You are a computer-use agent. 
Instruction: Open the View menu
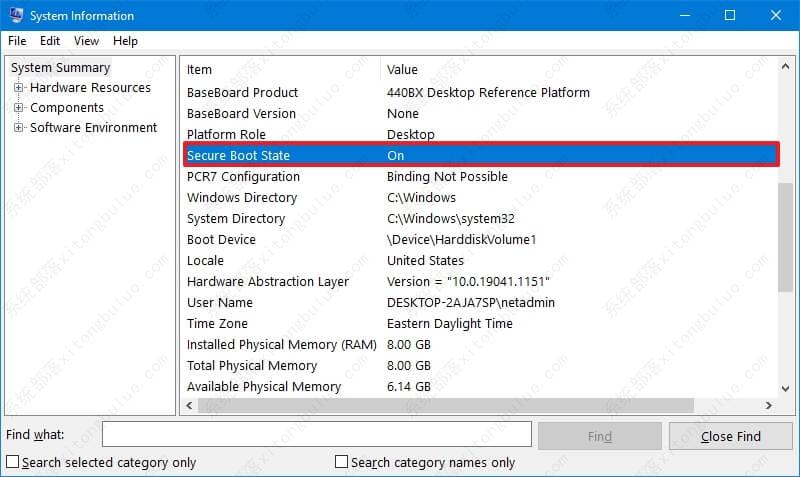tap(86, 41)
